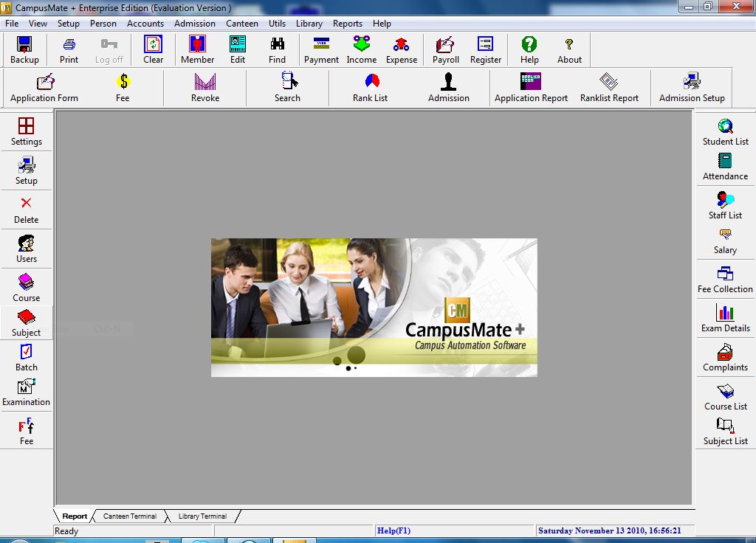Open Setup in the left sidebar
Screen dimensions: 756x543
pyautogui.click(x=26, y=170)
